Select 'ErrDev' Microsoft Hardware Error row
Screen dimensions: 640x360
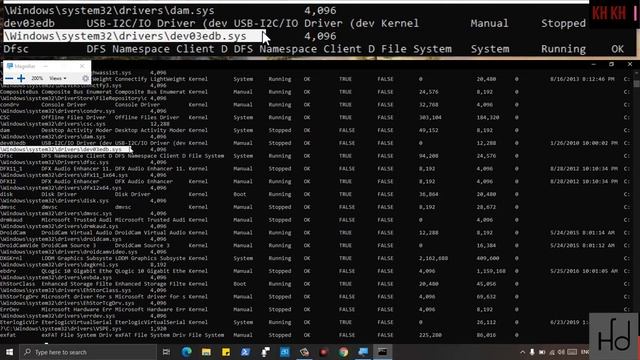click(314, 309)
